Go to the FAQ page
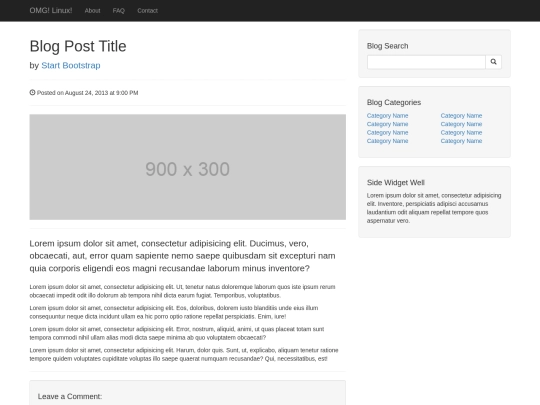 (118, 11)
